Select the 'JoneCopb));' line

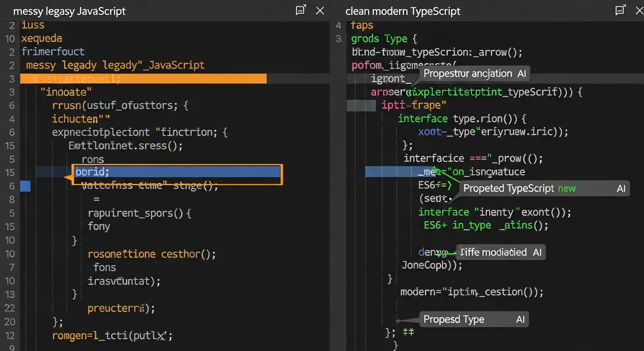[432, 265]
